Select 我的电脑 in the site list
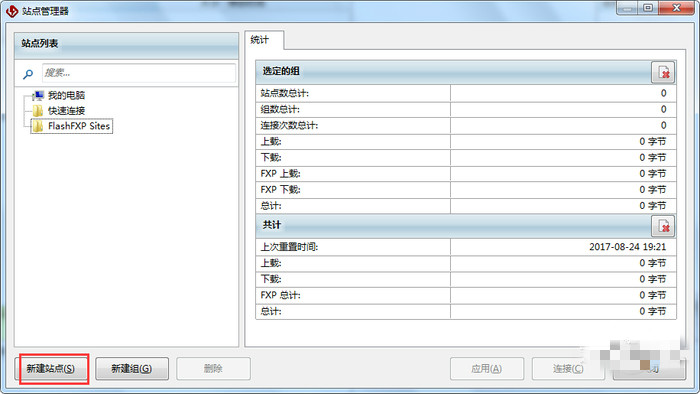 click(x=67, y=95)
